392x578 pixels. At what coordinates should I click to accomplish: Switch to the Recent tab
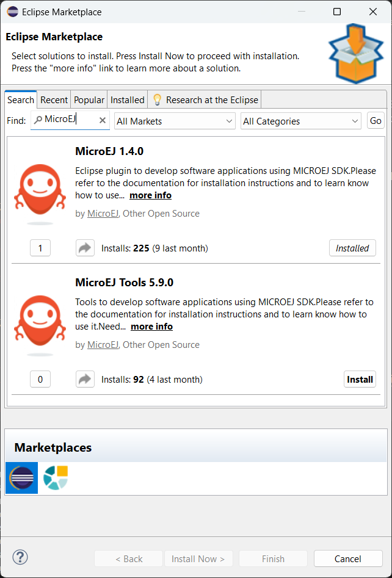pos(54,100)
